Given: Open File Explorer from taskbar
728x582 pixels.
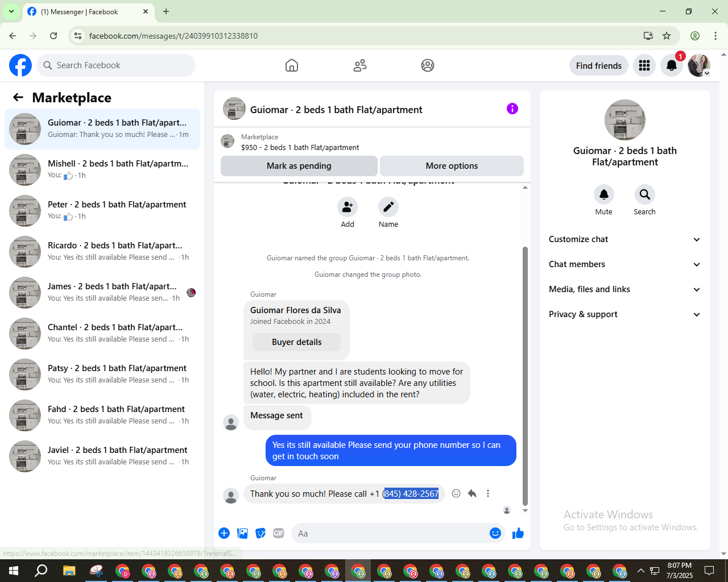Looking at the screenshot, I should (x=69, y=571).
